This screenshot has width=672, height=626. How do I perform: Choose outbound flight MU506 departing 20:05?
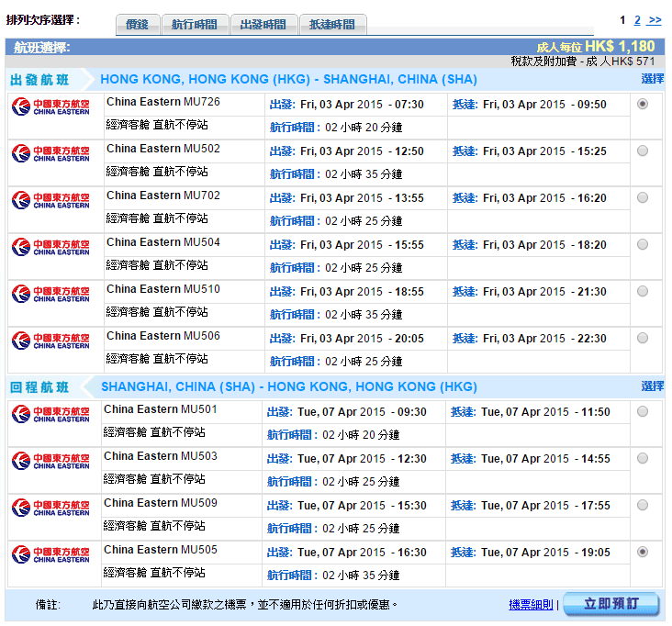(x=642, y=338)
